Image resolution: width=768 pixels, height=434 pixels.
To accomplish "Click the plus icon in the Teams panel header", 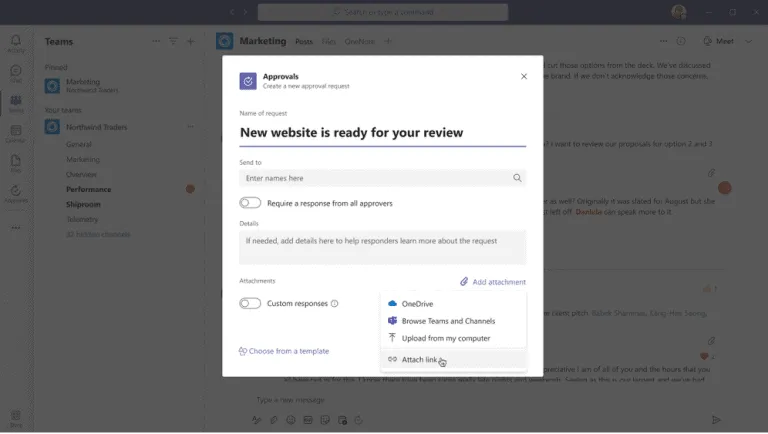I will (x=190, y=42).
